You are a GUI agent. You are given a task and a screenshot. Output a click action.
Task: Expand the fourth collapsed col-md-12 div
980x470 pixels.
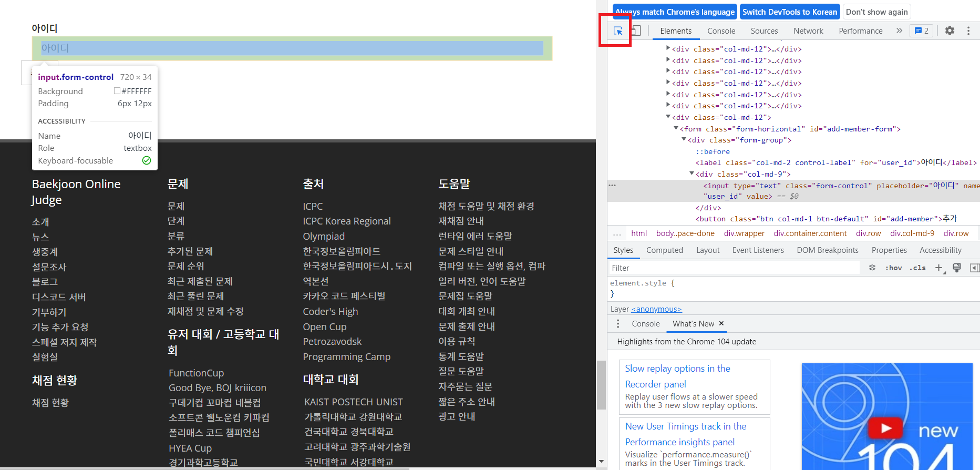tap(668, 83)
